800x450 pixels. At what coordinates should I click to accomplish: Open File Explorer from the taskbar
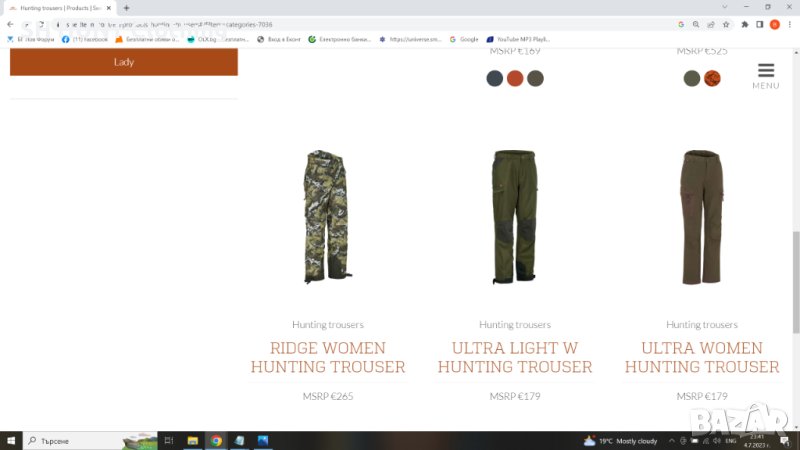pyautogui.click(x=193, y=440)
